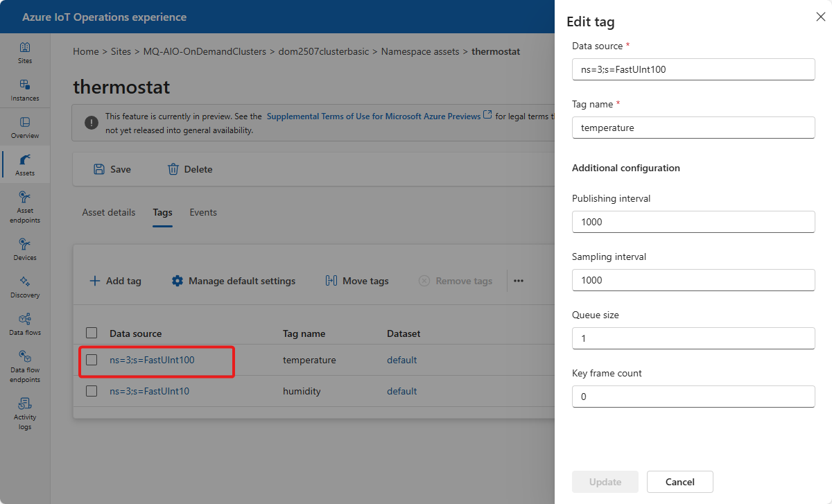Viewport: 832px width, 504px height.
Task: Open Activity logs in the sidebar
Action: pyautogui.click(x=25, y=414)
